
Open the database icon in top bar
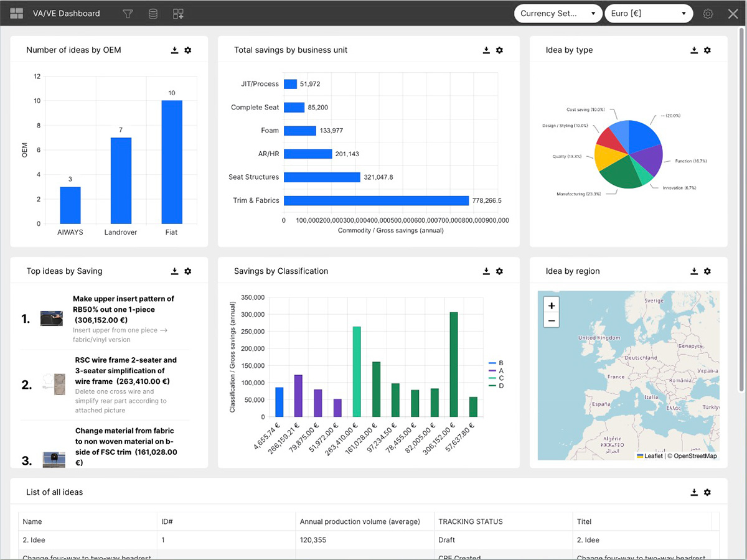tap(153, 14)
